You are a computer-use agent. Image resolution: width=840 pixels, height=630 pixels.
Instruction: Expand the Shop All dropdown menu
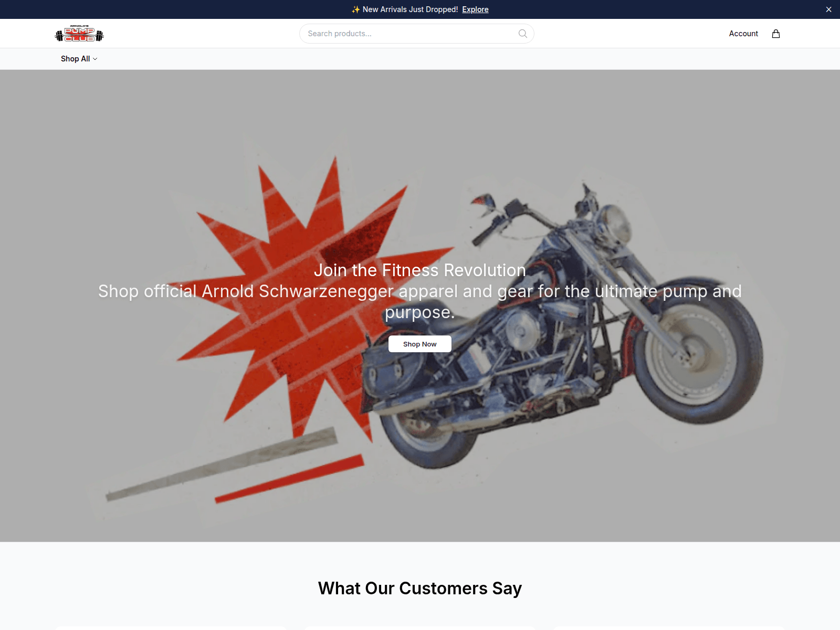pyautogui.click(x=79, y=59)
